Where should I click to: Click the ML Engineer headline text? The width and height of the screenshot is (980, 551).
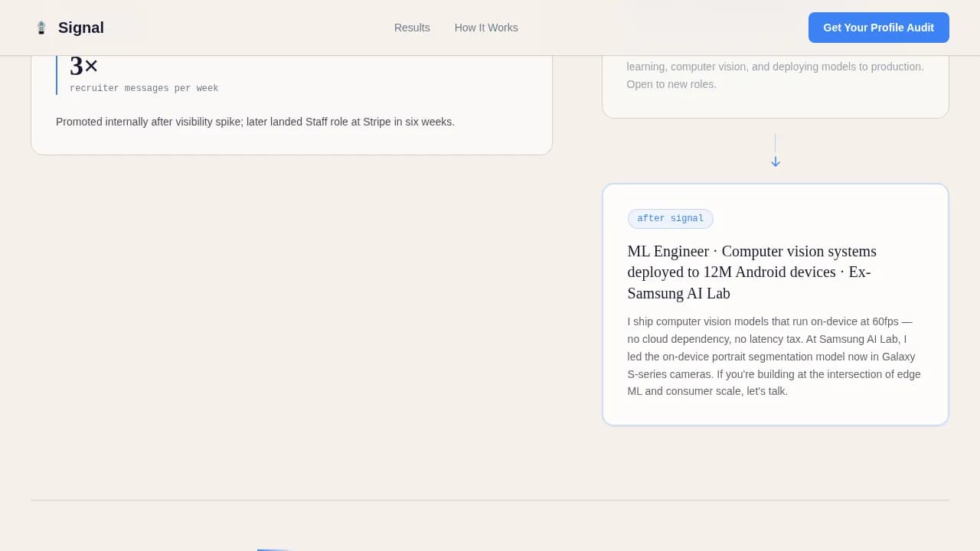[x=752, y=272]
